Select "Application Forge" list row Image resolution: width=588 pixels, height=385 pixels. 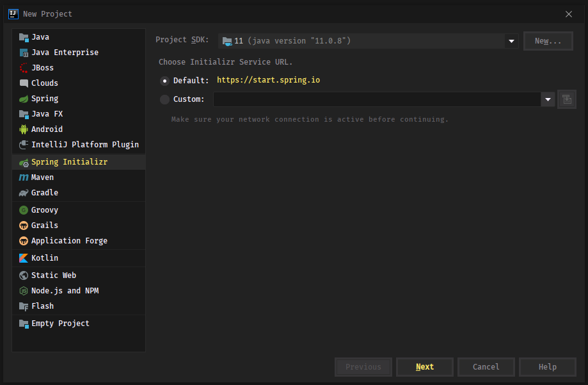tap(79, 241)
